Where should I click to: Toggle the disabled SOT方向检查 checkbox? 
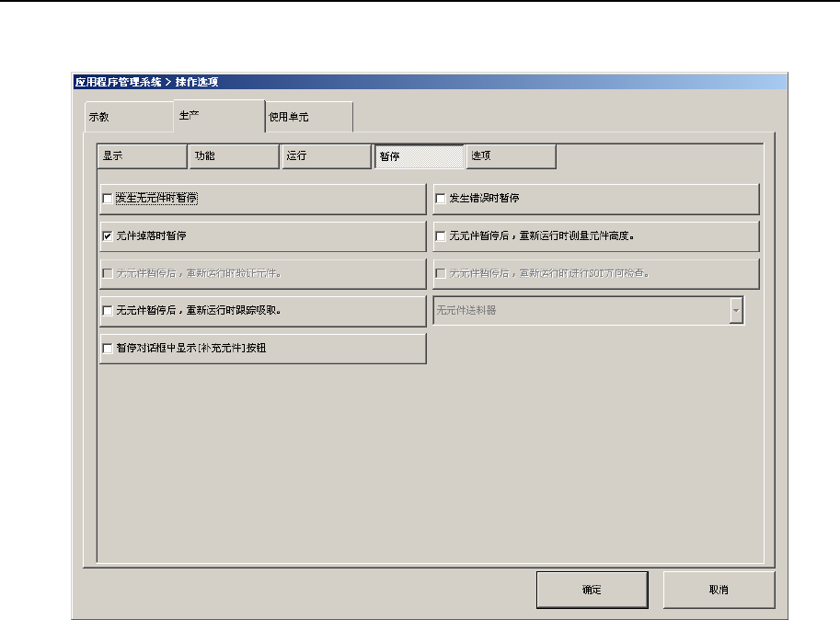[x=441, y=273]
